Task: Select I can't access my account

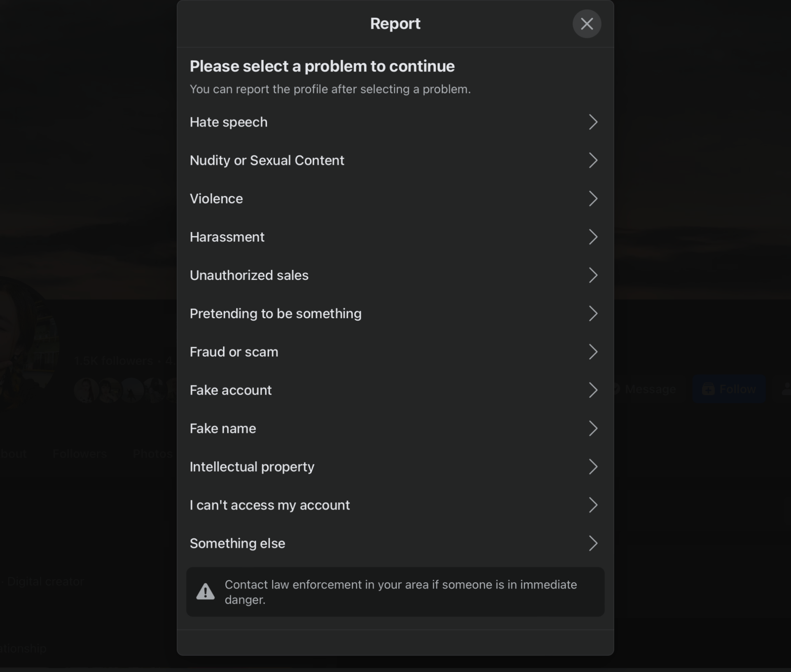Action: (269, 505)
